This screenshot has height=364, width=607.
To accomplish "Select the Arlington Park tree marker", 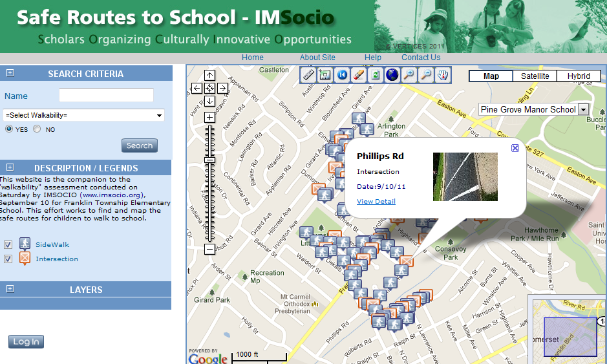I will [x=390, y=119].
